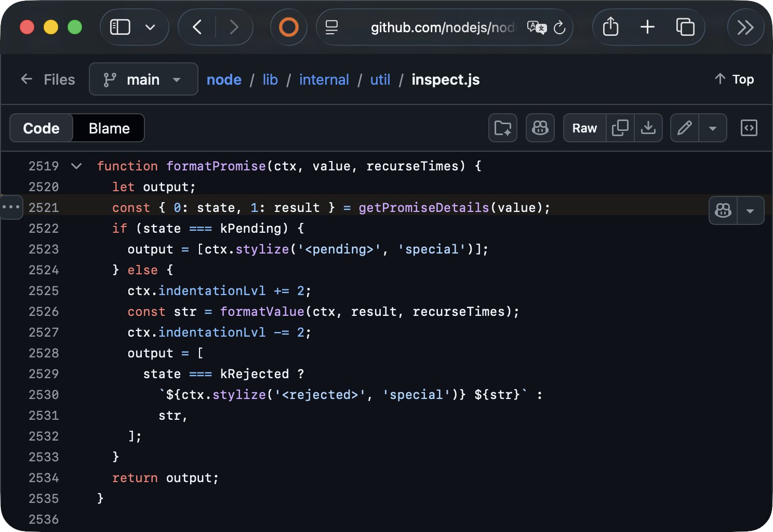773x532 pixels.
Task: Switch to the Code view tab
Action: (42, 128)
